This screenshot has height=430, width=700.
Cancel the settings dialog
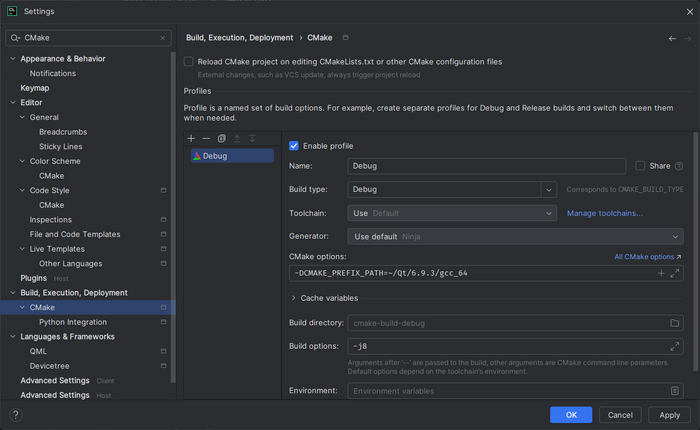click(x=620, y=415)
